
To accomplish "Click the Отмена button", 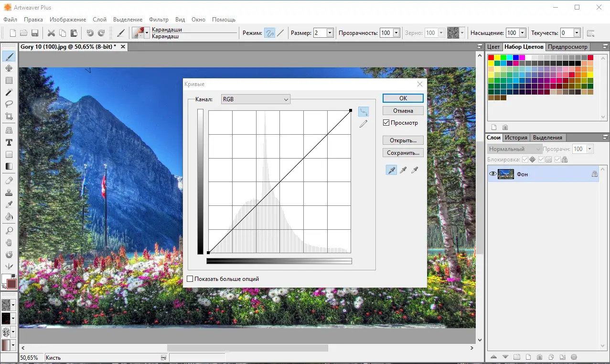I will [x=403, y=111].
